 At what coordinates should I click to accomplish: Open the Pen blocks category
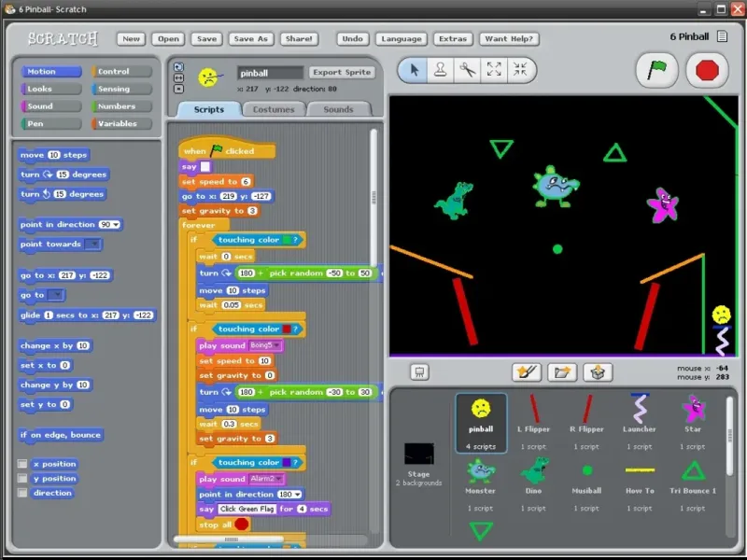tap(51, 123)
